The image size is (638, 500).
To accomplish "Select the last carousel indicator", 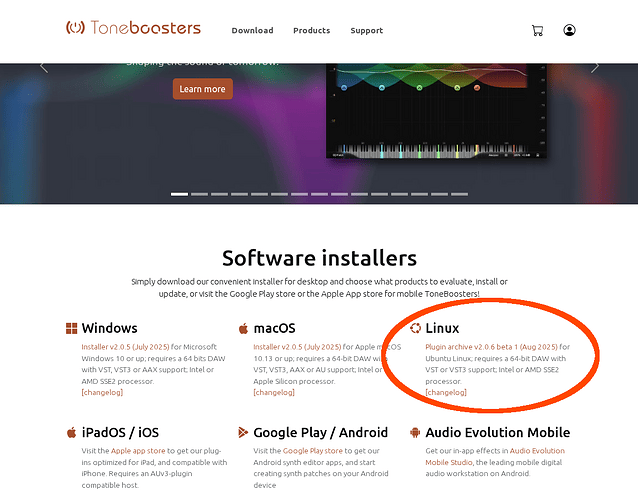I will pyautogui.click(x=459, y=194).
